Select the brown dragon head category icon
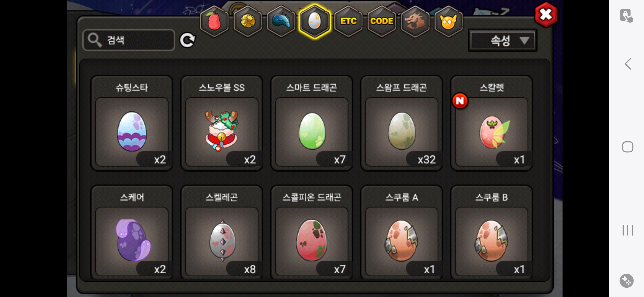The width and height of the screenshot is (644, 297). tap(415, 21)
